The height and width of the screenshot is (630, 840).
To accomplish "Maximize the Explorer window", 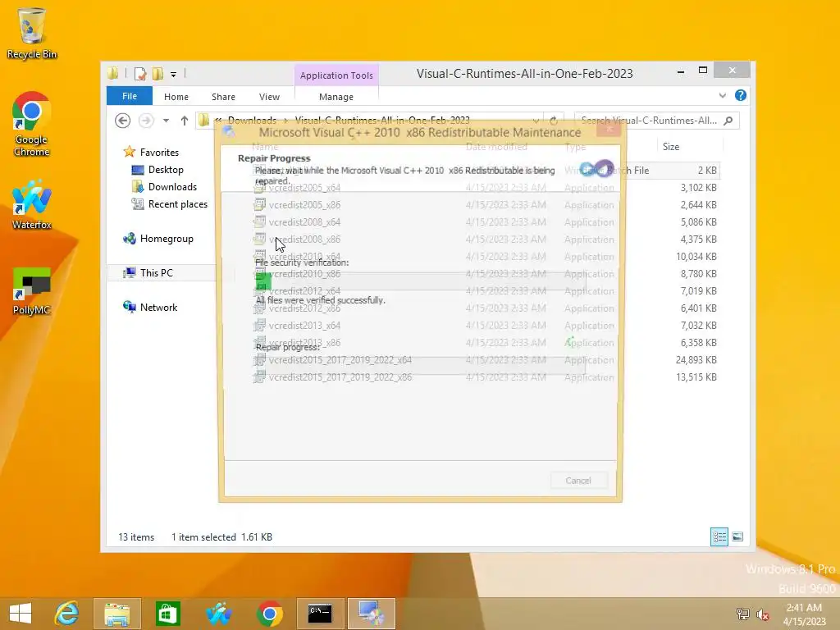I will point(703,71).
